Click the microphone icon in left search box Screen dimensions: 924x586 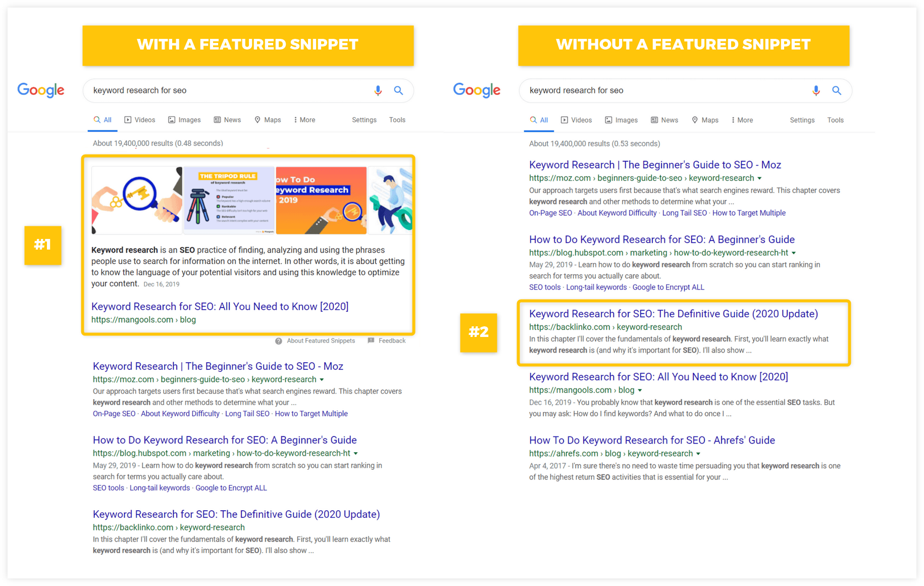coord(378,90)
